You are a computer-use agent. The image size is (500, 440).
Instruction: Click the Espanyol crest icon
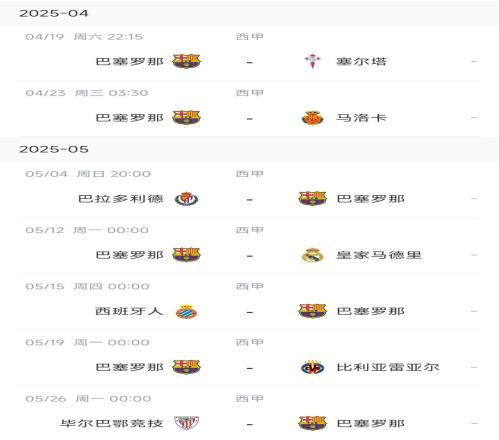coord(186,311)
